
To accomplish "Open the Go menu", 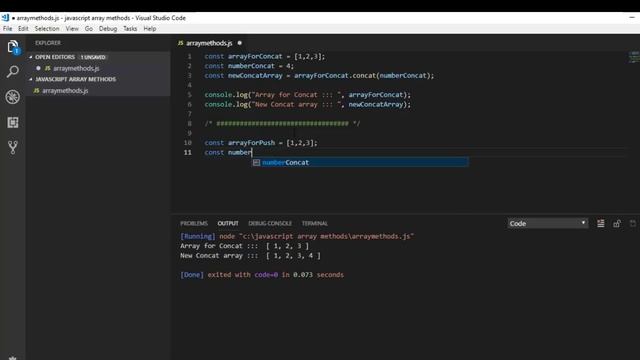I will tap(89, 29).
